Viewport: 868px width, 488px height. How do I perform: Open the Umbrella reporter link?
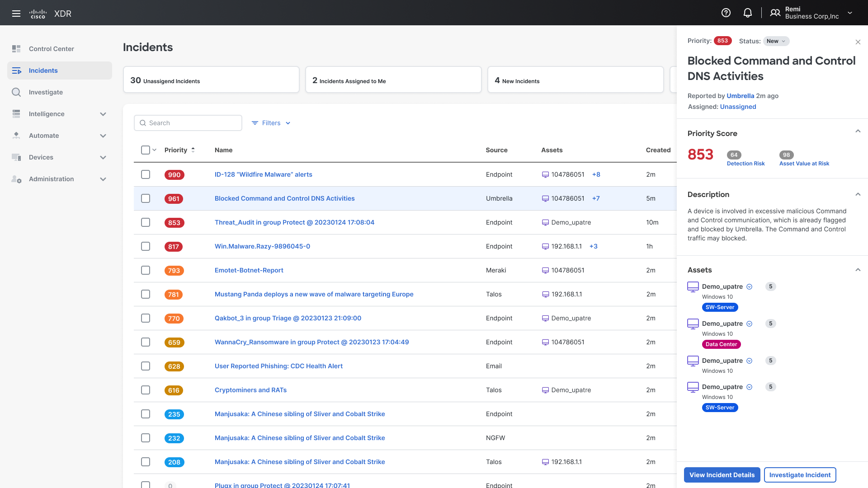[740, 96]
